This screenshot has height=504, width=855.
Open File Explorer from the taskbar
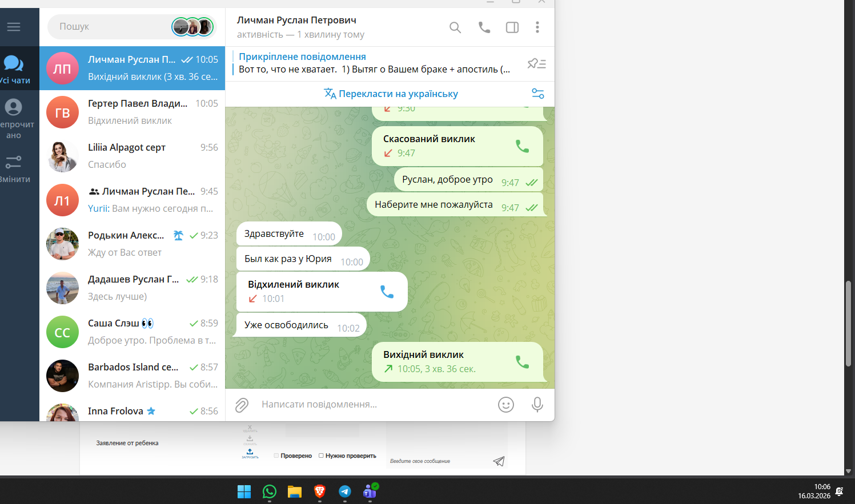click(x=294, y=491)
